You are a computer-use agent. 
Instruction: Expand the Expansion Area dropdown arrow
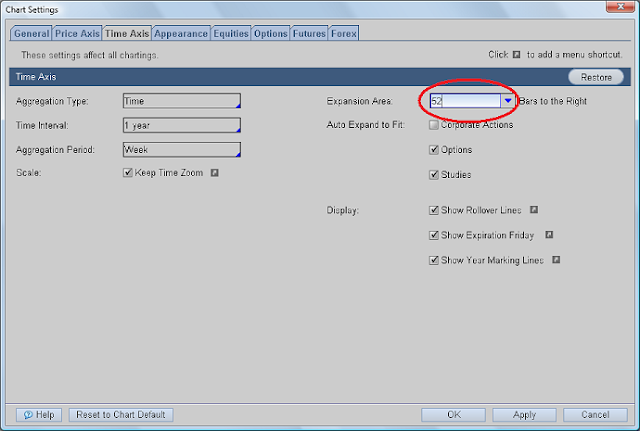click(508, 101)
